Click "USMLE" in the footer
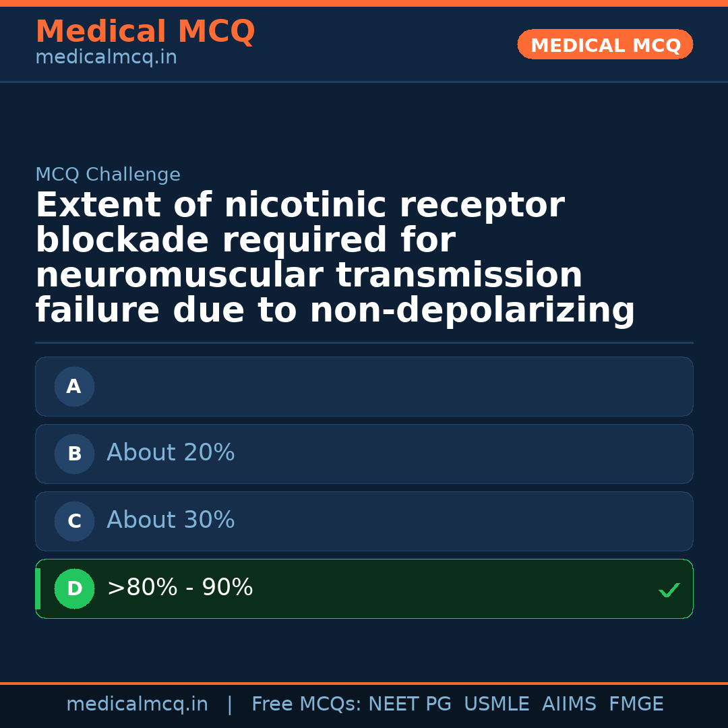Screen dimensions: 728x728 coord(497,704)
